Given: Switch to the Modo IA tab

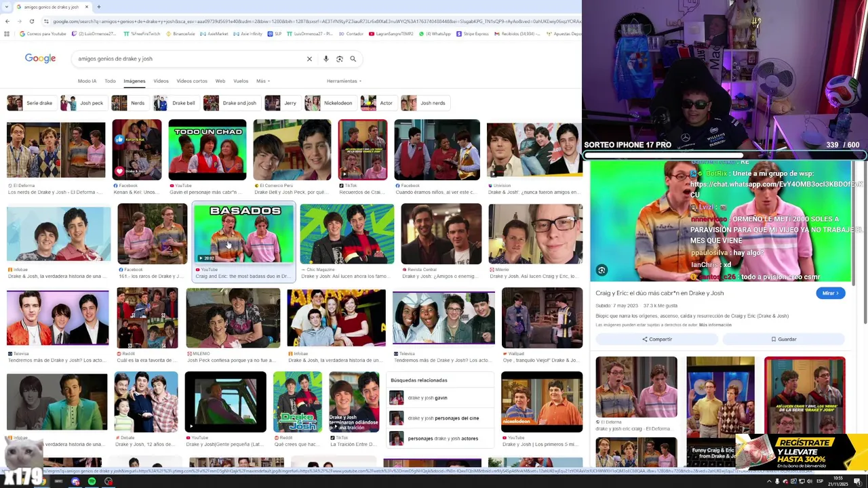Looking at the screenshot, I should 87,81.
